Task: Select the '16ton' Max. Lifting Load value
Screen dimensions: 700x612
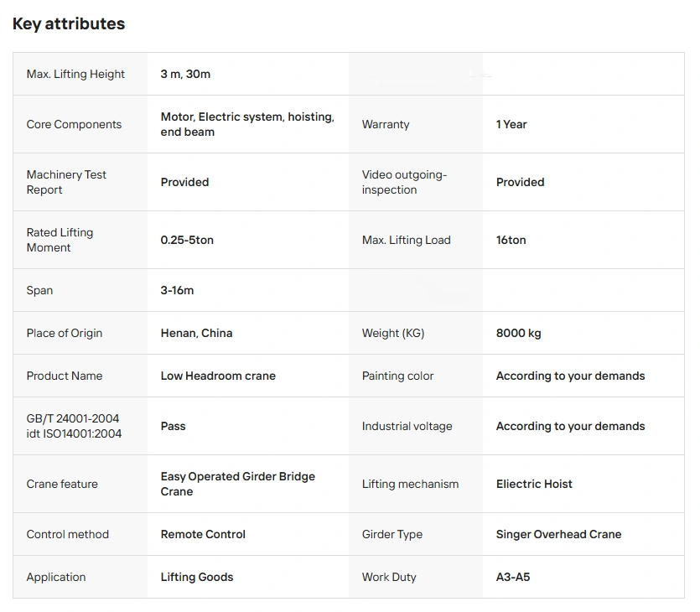Action: [x=511, y=240]
